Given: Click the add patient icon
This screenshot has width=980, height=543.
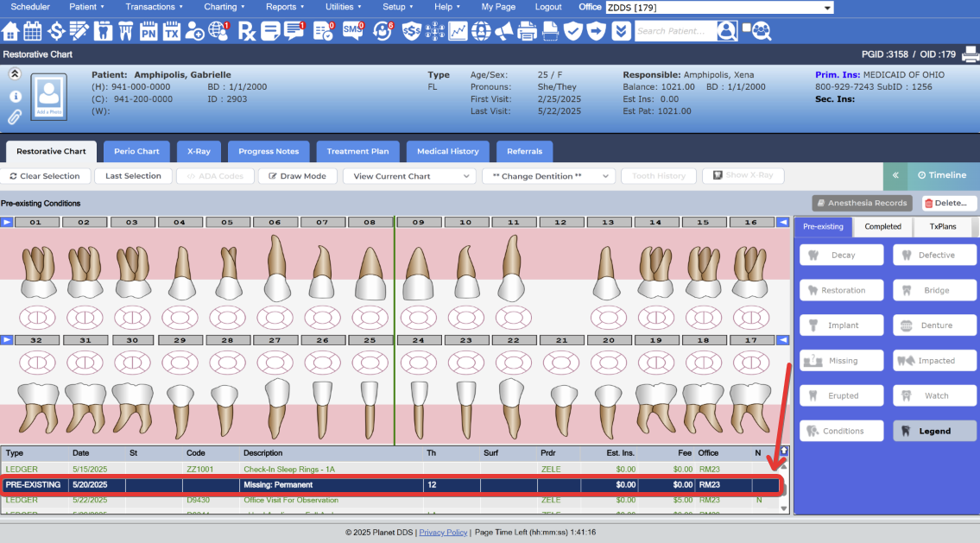Looking at the screenshot, I should [195, 30].
